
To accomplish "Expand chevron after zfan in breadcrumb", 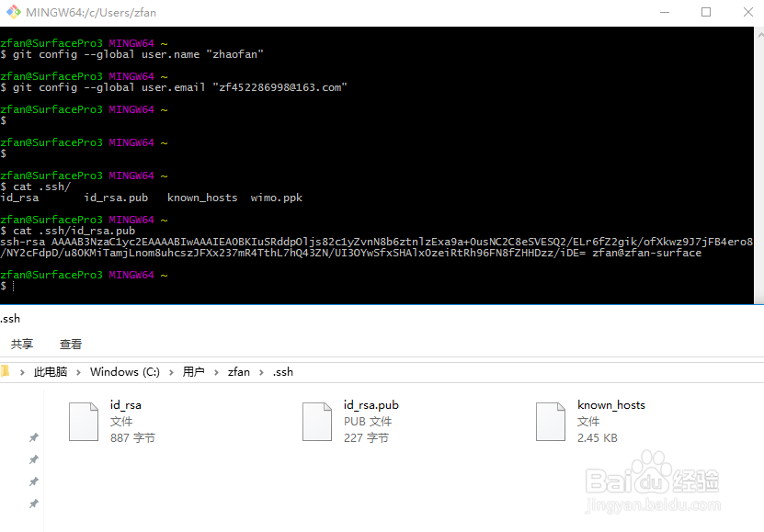I will (x=261, y=372).
